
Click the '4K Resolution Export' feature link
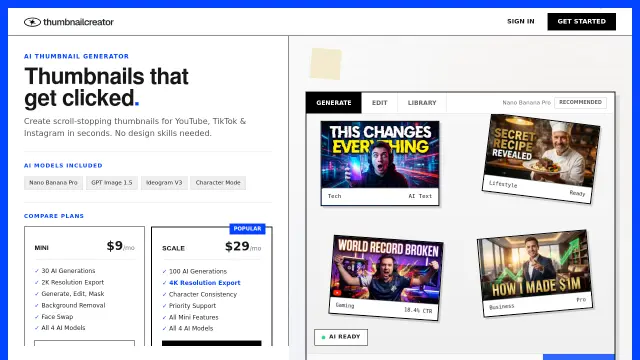204,283
